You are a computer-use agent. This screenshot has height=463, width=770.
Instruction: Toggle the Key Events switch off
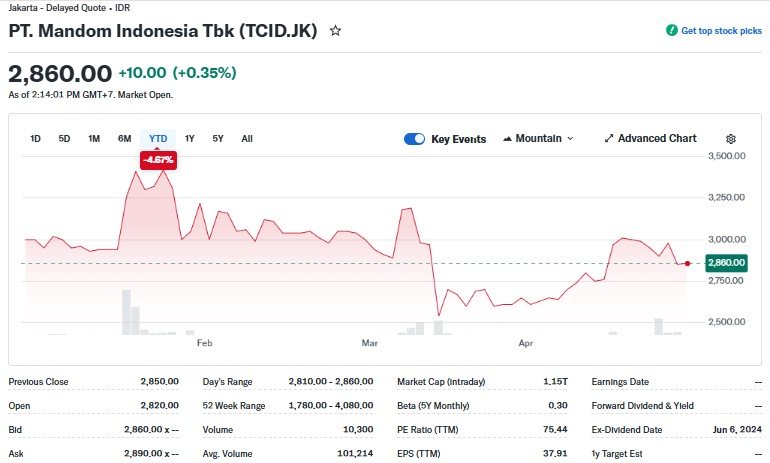414,139
